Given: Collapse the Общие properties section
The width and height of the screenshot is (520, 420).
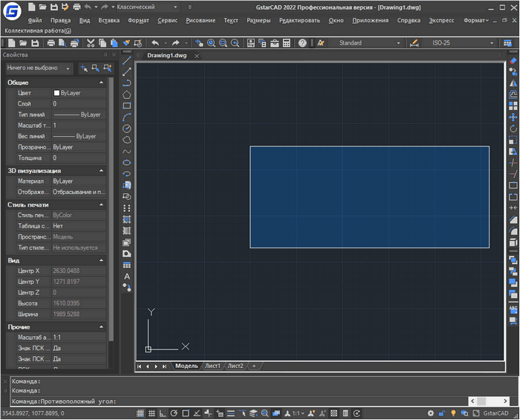Looking at the screenshot, I should click(100, 82).
